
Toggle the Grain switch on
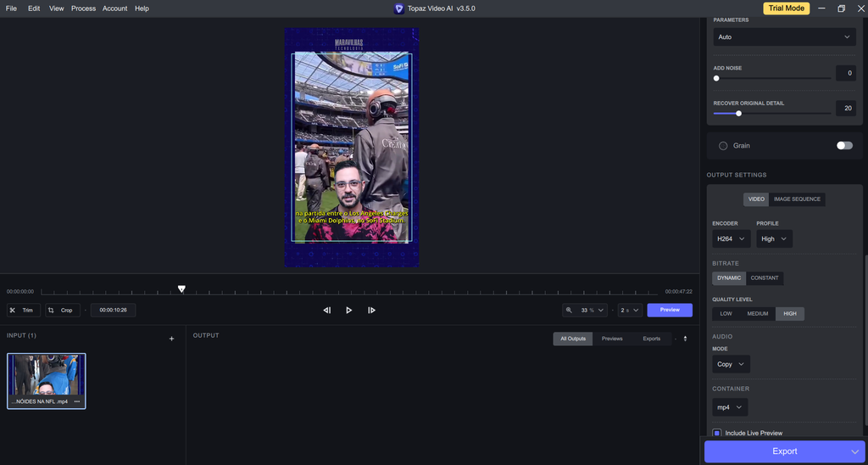point(845,145)
